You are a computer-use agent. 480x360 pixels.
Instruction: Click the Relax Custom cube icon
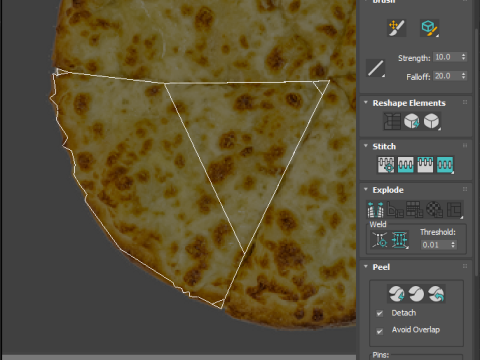432,121
